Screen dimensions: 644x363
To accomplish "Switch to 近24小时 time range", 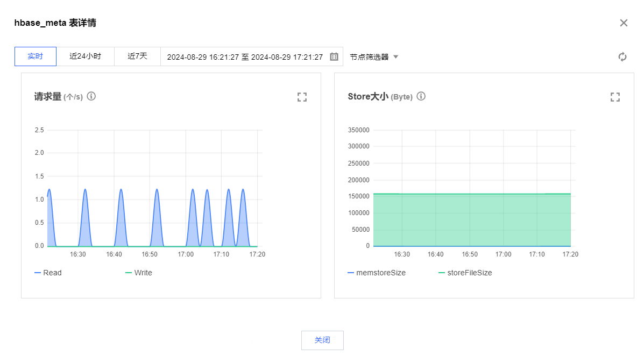I will point(85,56).
